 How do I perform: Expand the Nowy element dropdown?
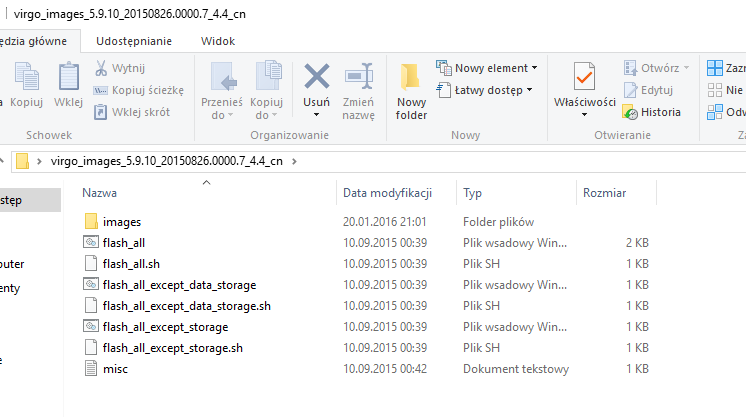pos(487,68)
